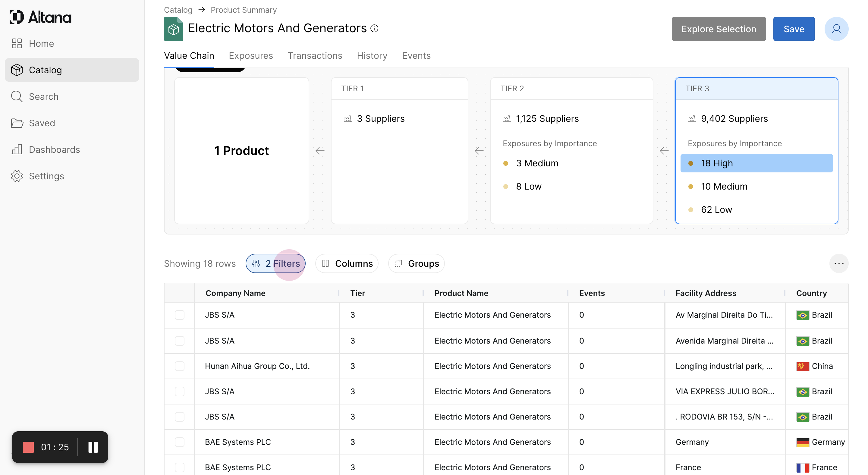Click the Altana logo
The height and width of the screenshot is (475, 868).
[40, 17]
